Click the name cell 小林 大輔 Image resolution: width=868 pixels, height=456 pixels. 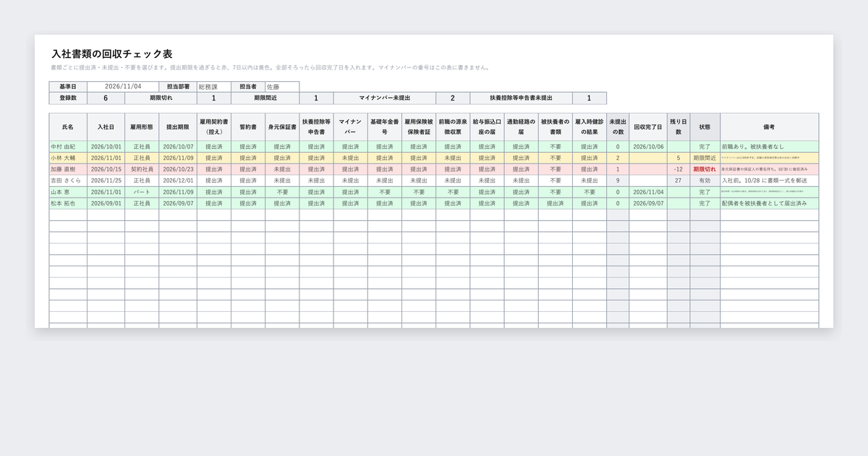pos(68,158)
